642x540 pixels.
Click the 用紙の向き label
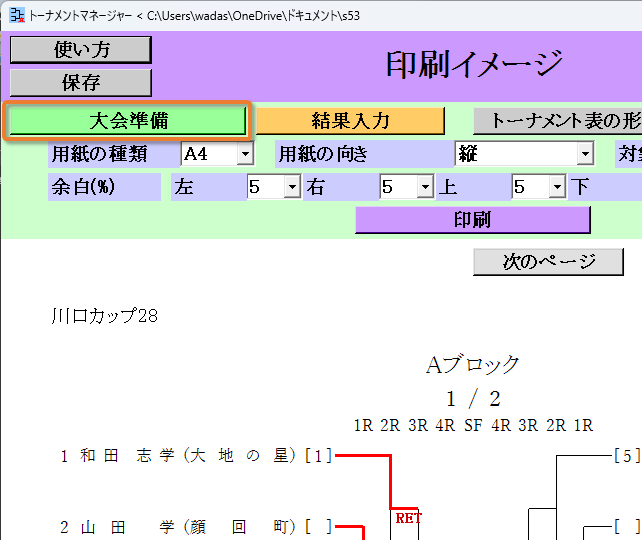[323, 154]
